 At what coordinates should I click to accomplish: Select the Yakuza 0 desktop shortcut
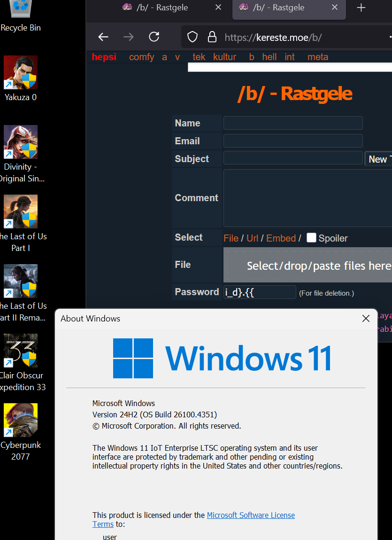pos(21,78)
